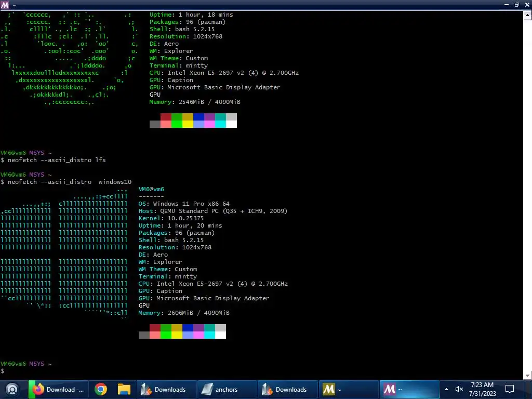Minimize the mintty terminal window
This screenshot has height=399, width=532.
(x=506, y=5)
